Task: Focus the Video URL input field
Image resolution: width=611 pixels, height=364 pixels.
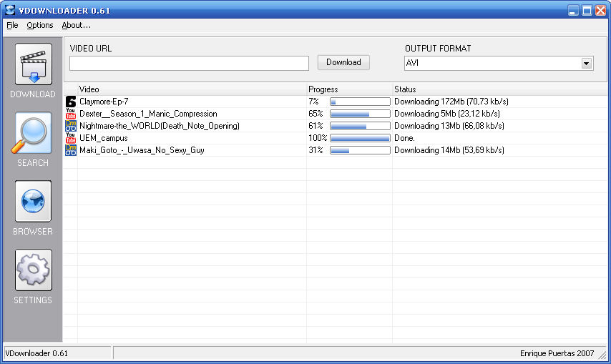Action: tap(189, 63)
